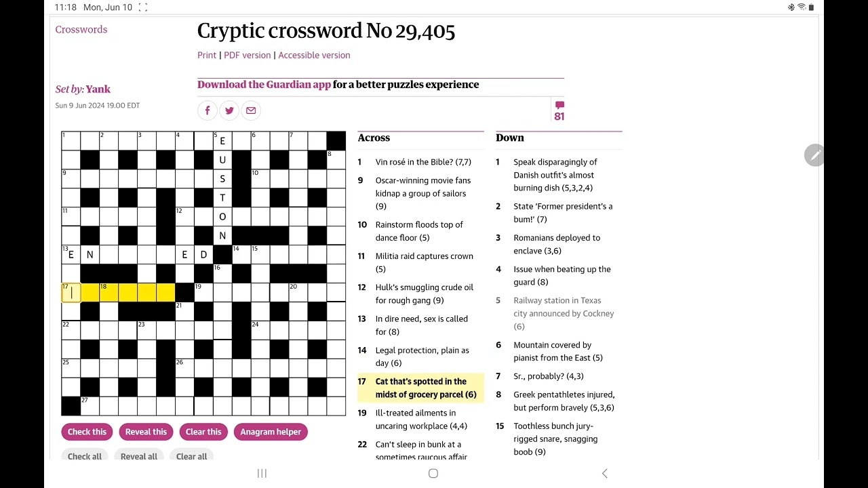Image resolution: width=868 pixels, height=488 pixels.
Task: Share the crossword on Twitter
Action: click(229, 110)
